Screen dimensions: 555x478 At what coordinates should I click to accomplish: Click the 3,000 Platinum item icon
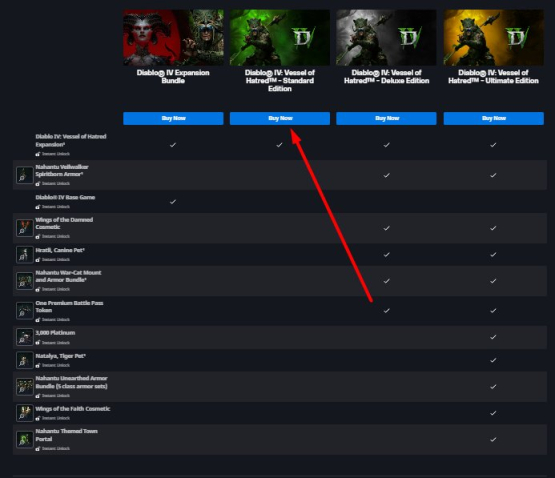(24, 337)
